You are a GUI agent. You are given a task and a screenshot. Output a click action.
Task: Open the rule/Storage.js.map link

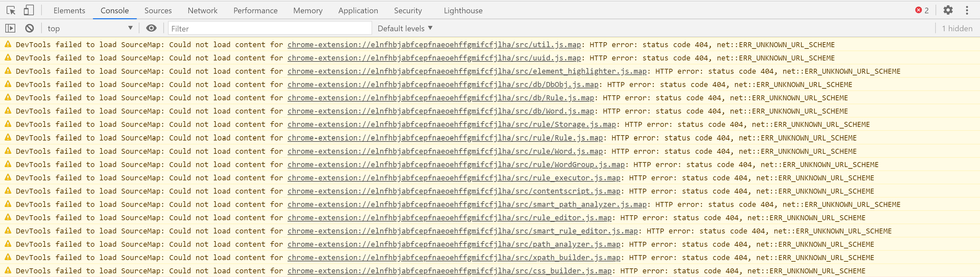451,125
